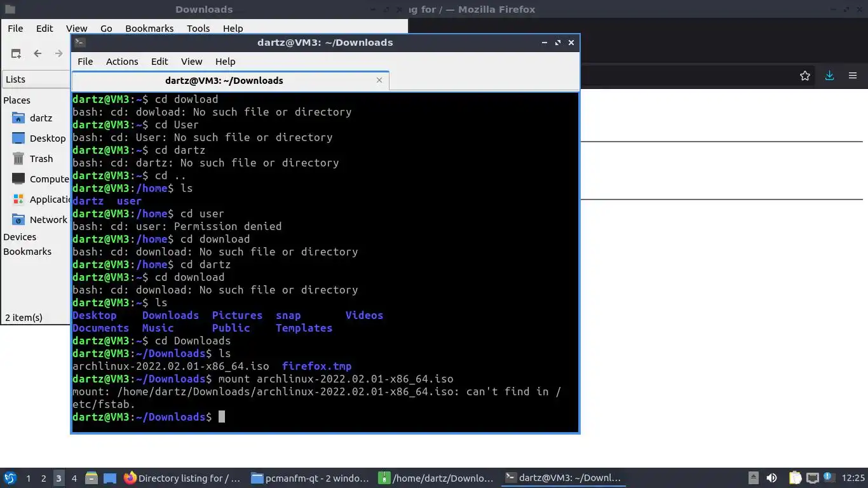Click the volume speaker tray icon
868x488 pixels.
pos(772,478)
